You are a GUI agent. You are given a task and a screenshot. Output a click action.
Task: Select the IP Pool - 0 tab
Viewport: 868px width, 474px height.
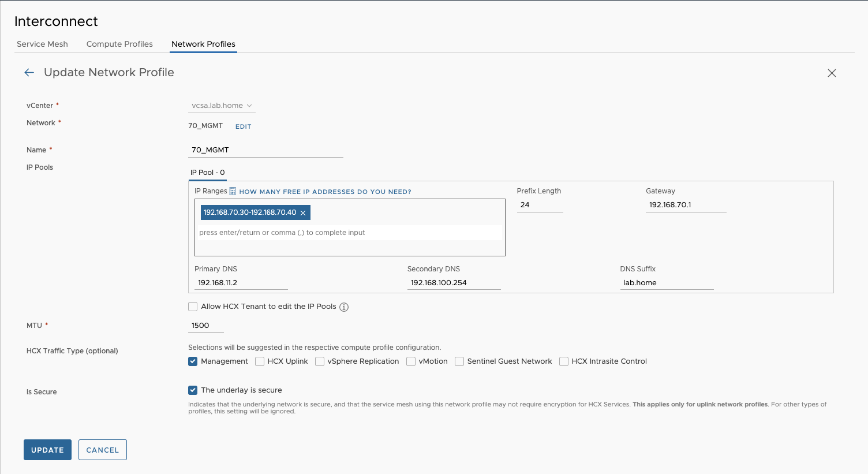pyautogui.click(x=208, y=172)
